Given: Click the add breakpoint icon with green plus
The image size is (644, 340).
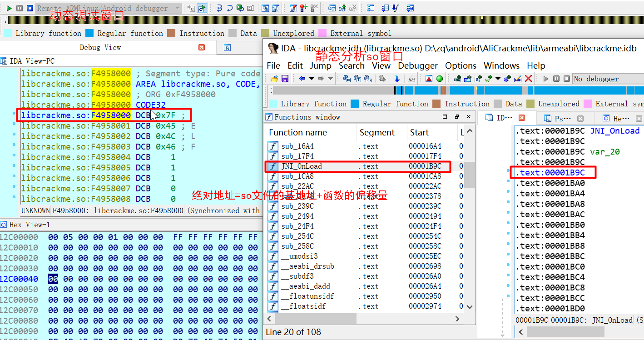Looking at the screenshot, I should click(x=303, y=8).
